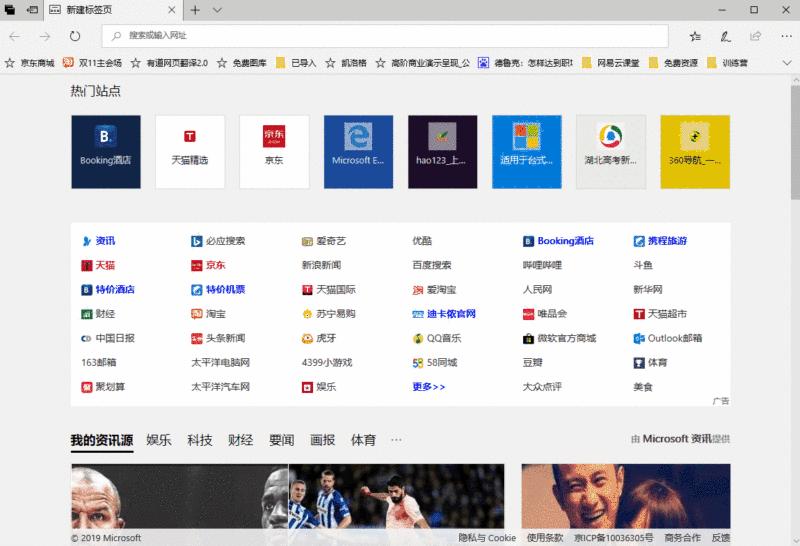Screen dimensions: 800x546
Task: Click the browser forward arrow
Action: point(45,36)
